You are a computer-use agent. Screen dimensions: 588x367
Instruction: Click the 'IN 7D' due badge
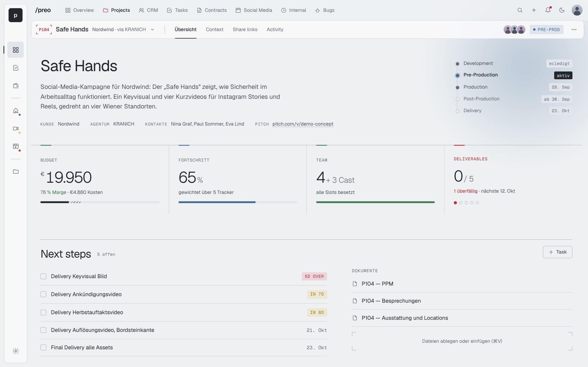(317, 294)
